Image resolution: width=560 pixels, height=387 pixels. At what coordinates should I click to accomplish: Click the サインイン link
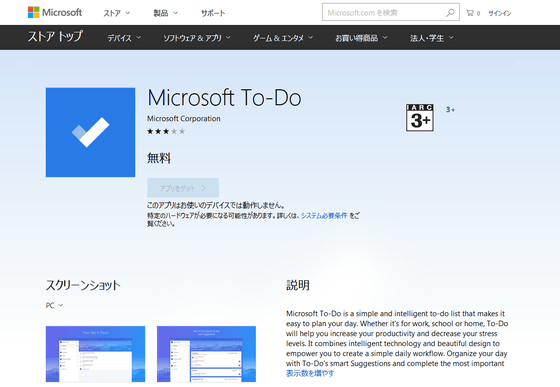coord(500,13)
